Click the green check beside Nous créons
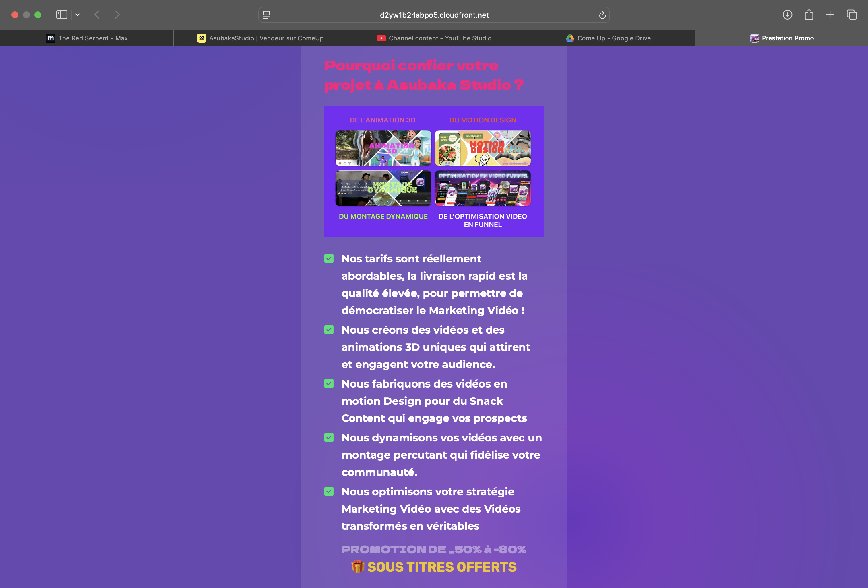Image resolution: width=868 pixels, height=588 pixels. coord(329,330)
